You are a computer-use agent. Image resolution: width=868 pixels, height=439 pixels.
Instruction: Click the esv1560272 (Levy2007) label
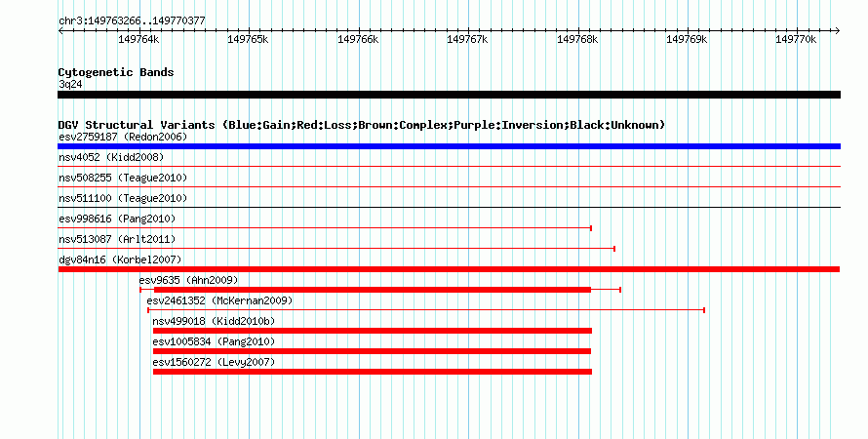[214, 362]
